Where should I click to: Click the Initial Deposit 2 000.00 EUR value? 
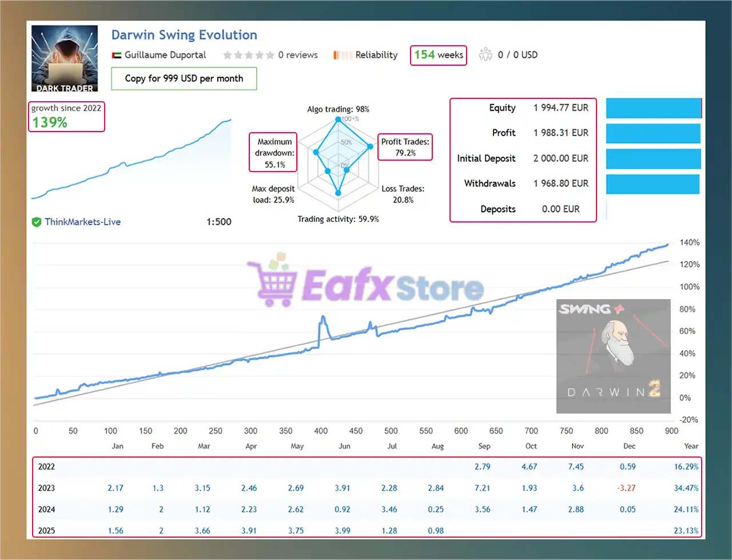point(561,158)
